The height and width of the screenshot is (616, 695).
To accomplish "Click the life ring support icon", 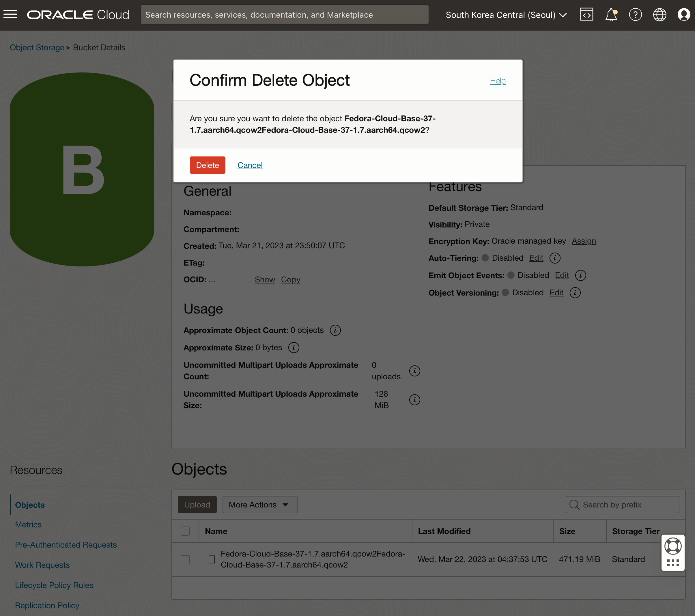I will pyautogui.click(x=673, y=547).
